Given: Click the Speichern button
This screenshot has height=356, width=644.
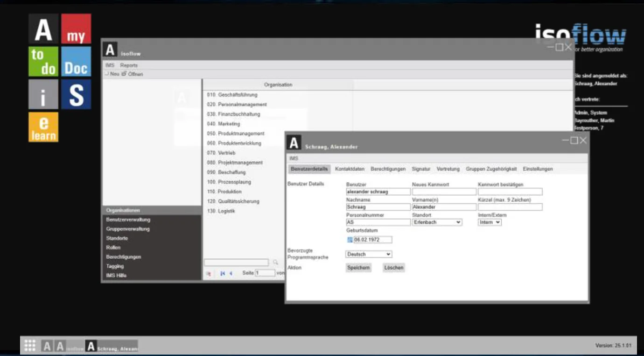Looking at the screenshot, I should 359,268.
